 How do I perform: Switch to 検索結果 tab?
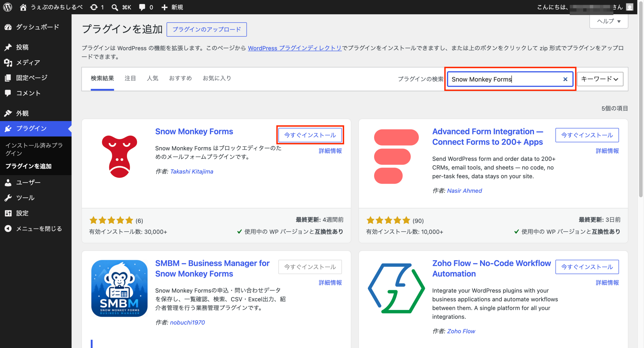tap(102, 78)
